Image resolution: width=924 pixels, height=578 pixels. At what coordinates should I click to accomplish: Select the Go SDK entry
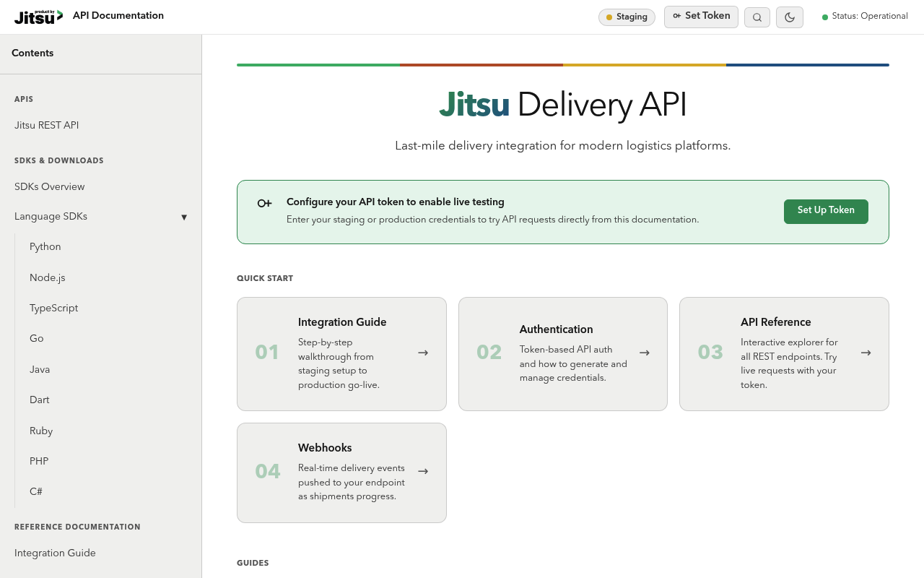click(37, 339)
